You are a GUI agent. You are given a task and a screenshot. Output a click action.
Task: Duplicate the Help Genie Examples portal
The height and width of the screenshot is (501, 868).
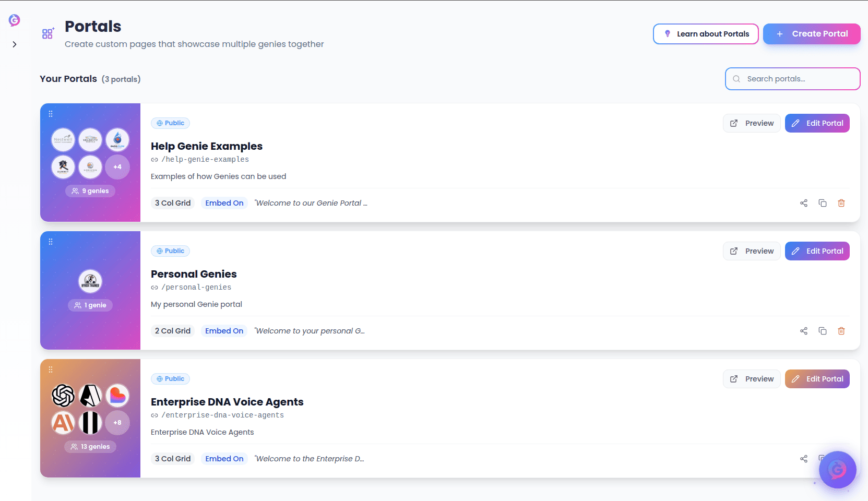coord(823,203)
